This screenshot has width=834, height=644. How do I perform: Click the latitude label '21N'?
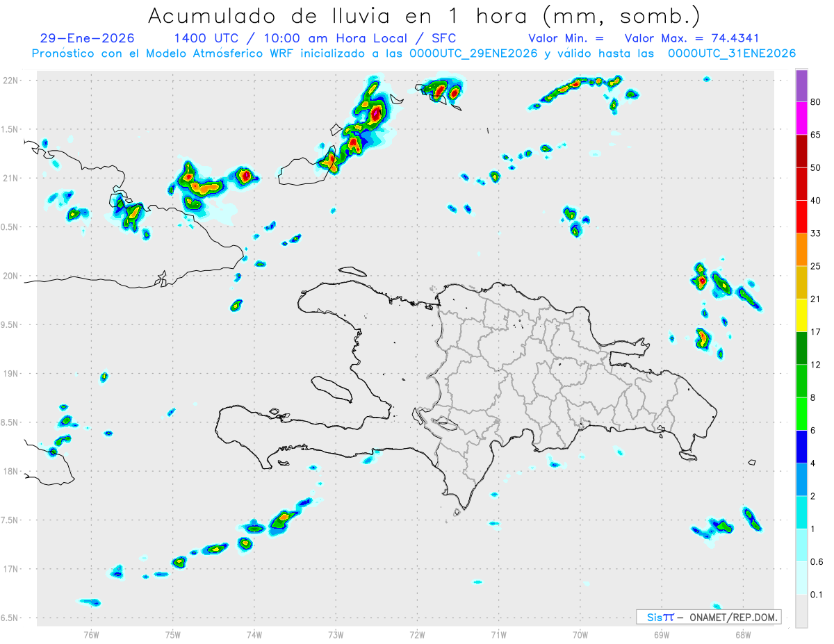pos(12,179)
